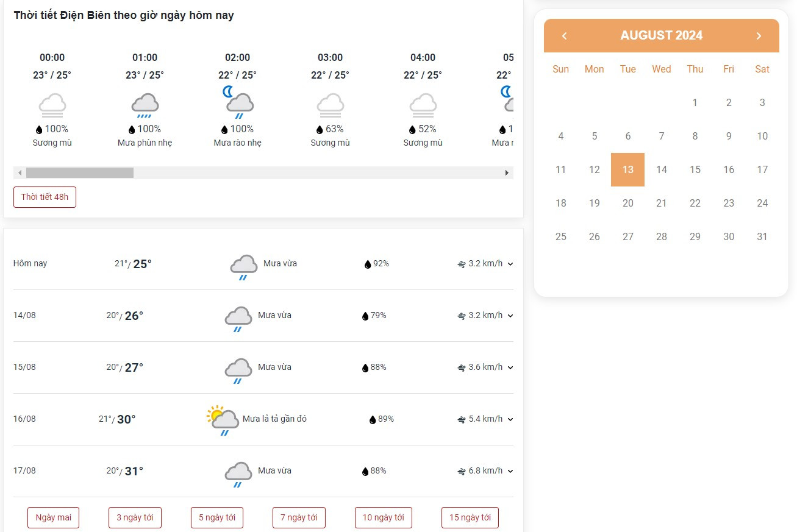
Task: Click the 31° temperature for 17/08
Action: [x=134, y=471]
